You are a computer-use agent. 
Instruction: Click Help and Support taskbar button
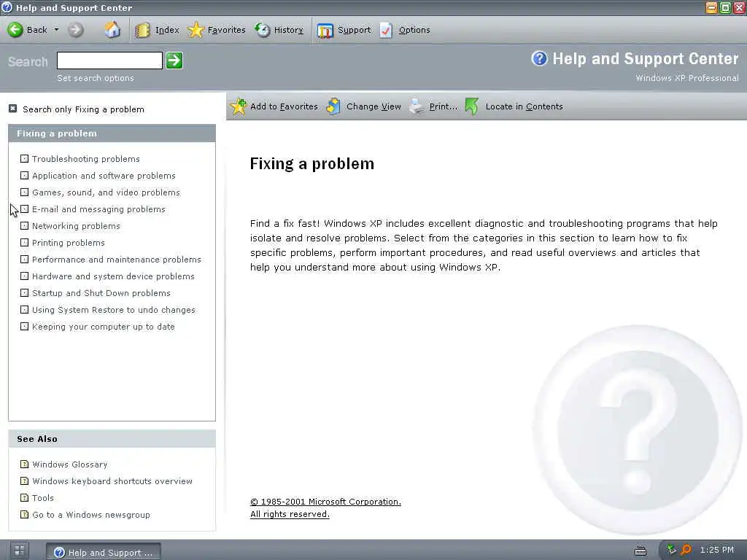[104, 552]
